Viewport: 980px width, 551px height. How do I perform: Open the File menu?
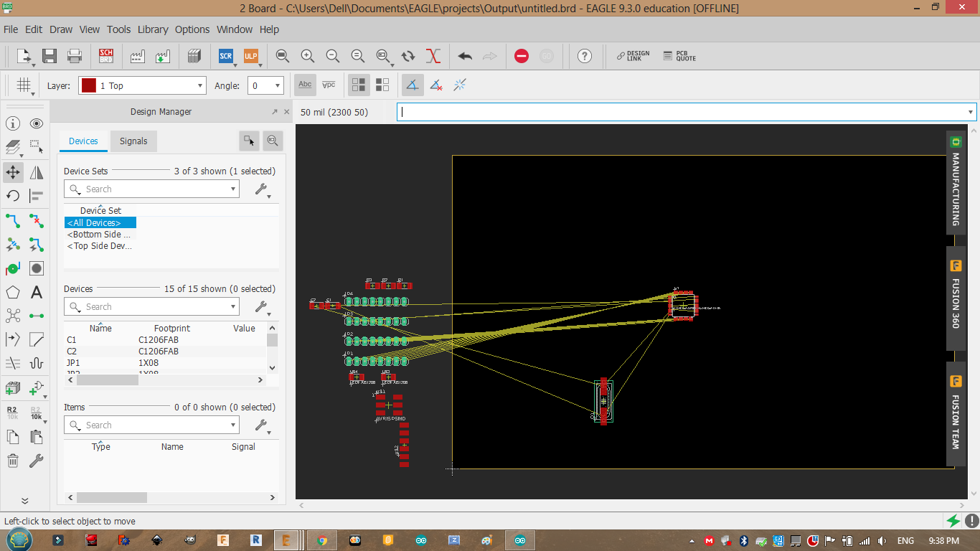tap(11, 29)
